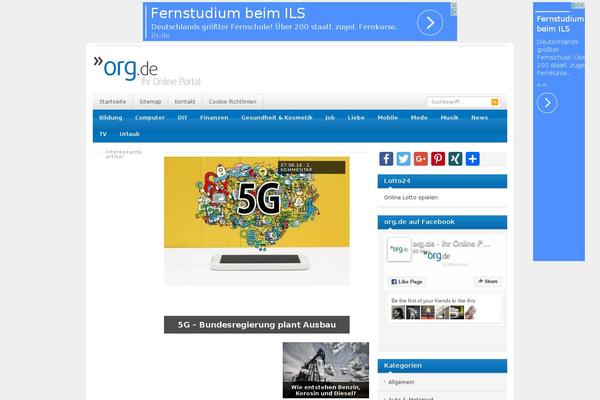
Task: Select the Mode category
Action: pyautogui.click(x=419, y=118)
